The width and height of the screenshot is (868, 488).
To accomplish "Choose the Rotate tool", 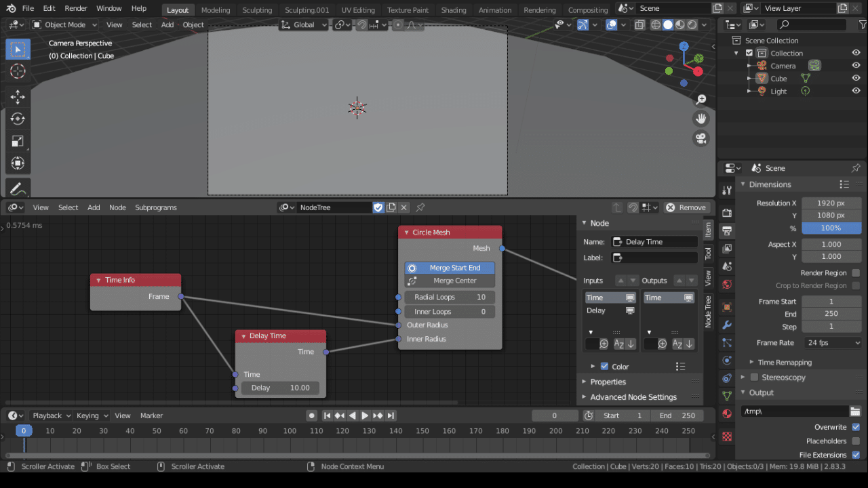I will click(18, 119).
